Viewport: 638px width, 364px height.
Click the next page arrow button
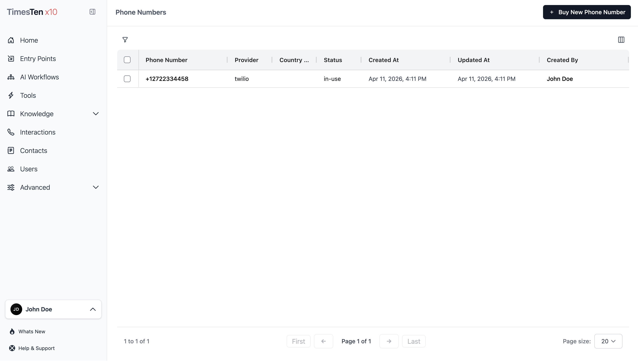point(389,341)
